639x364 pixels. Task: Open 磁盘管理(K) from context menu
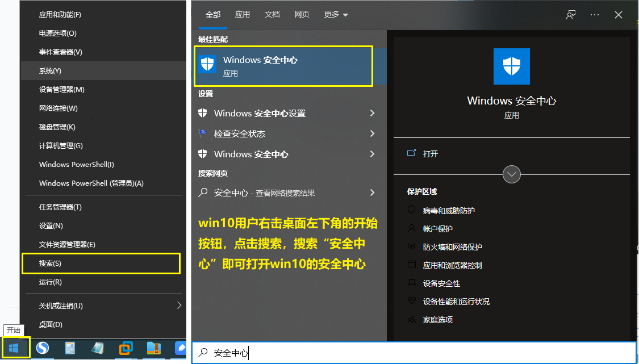(103, 127)
